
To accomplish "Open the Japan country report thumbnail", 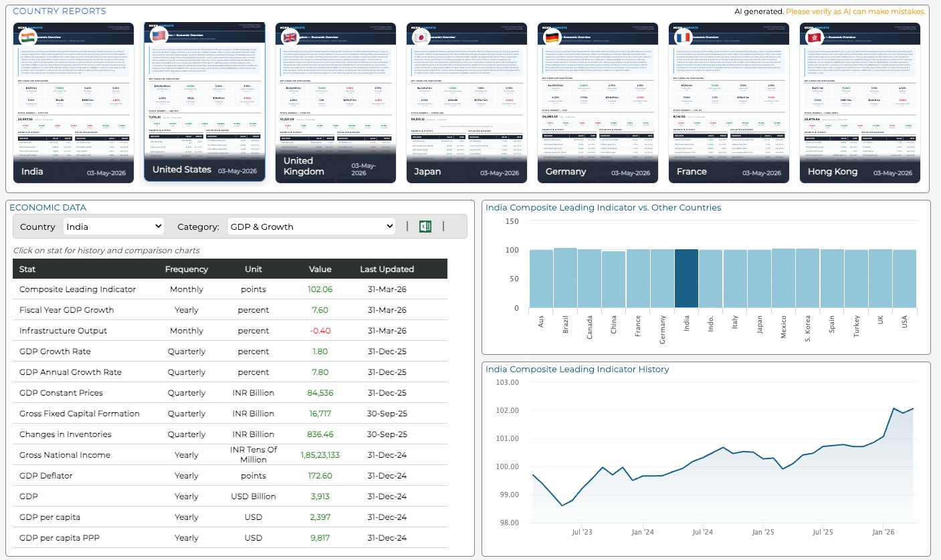I will (x=467, y=102).
